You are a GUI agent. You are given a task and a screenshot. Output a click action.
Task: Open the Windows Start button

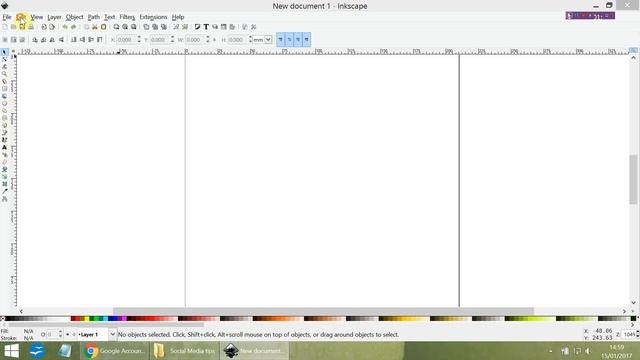coord(11,351)
